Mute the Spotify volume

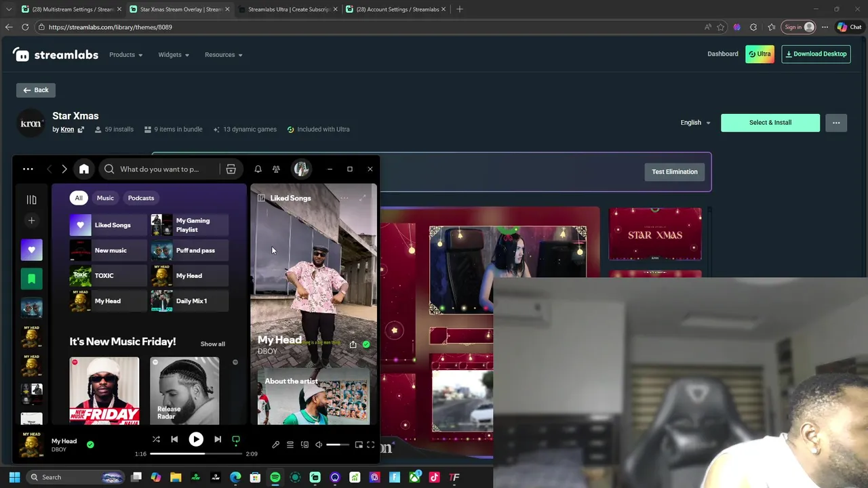pos(319,445)
